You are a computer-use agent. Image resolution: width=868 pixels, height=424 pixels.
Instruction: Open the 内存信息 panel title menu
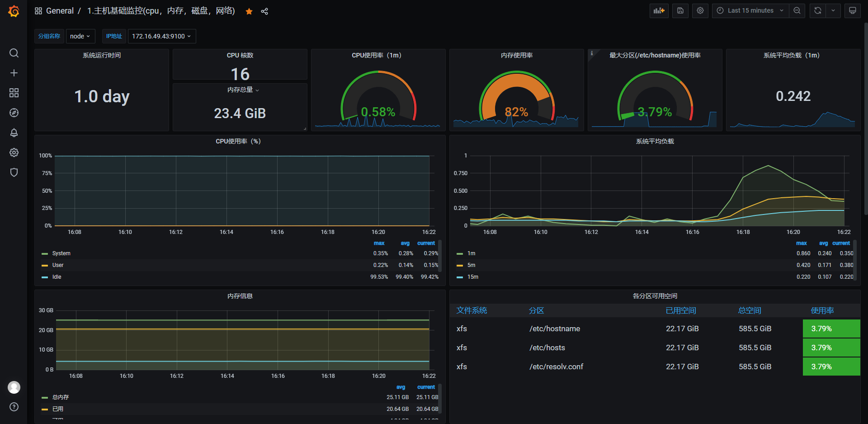[240, 296]
